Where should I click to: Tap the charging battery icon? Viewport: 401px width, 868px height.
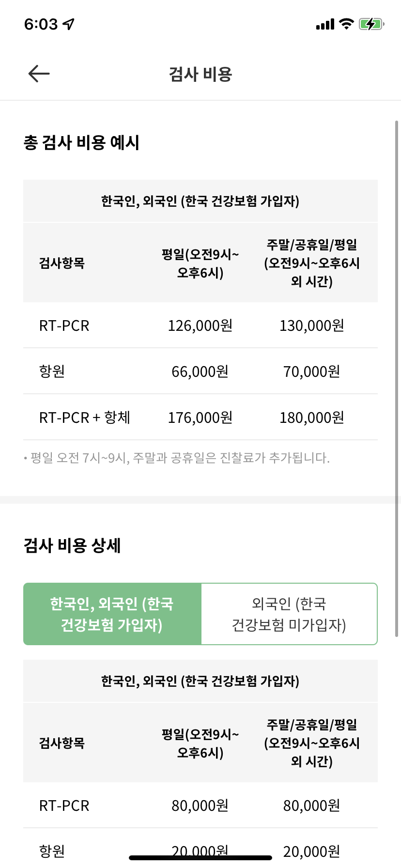[371, 24]
